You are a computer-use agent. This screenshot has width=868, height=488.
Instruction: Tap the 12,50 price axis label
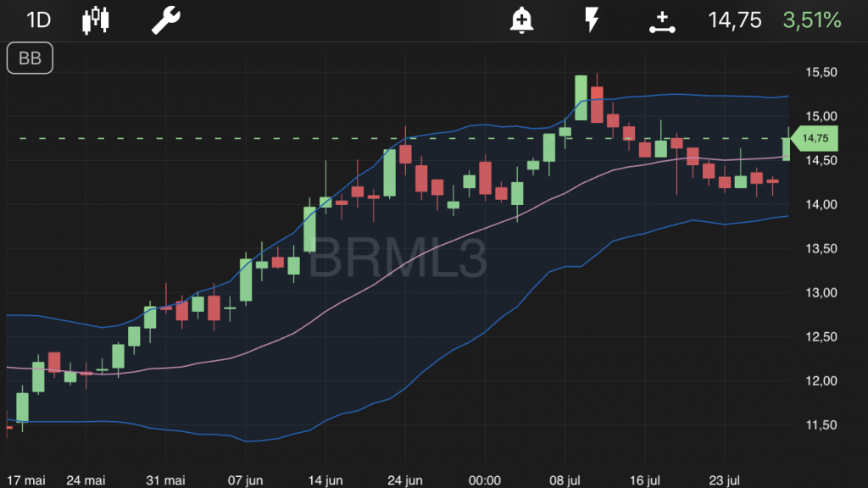821,337
